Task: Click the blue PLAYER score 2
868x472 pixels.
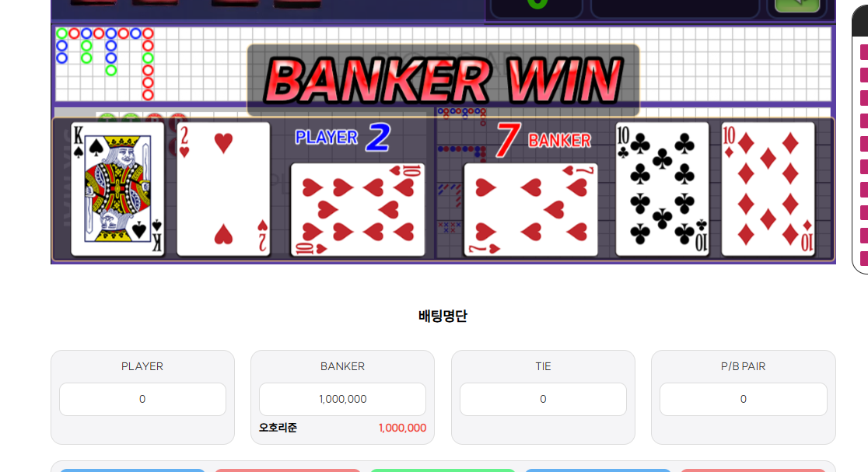Action: pyautogui.click(x=377, y=138)
